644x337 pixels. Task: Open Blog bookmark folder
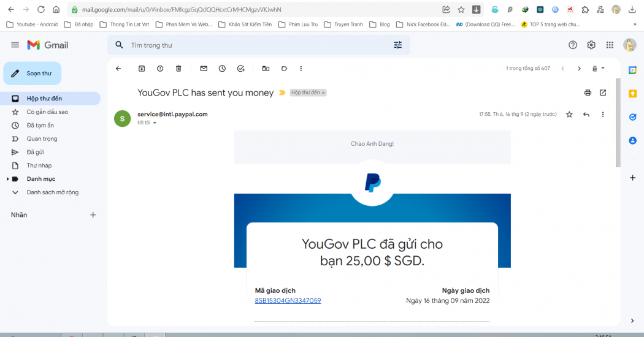tap(380, 25)
